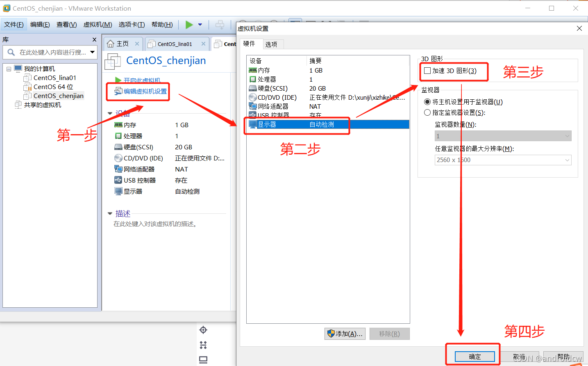Open the 查看(V) menu
The height and width of the screenshot is (366, 588).
point(67,25)
